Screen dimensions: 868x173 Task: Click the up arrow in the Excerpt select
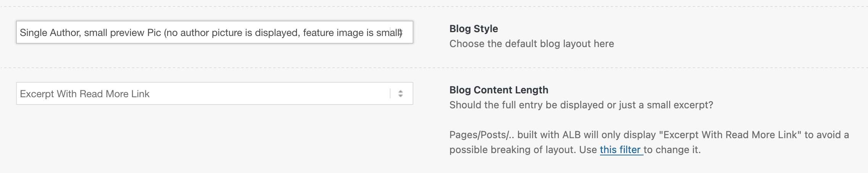400,91
